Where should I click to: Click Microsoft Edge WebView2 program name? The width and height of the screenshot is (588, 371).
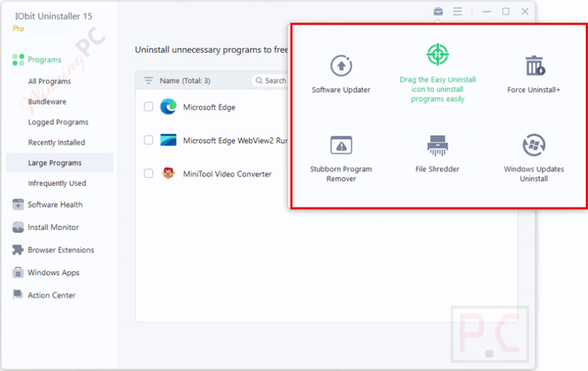[x=236, y=140]
